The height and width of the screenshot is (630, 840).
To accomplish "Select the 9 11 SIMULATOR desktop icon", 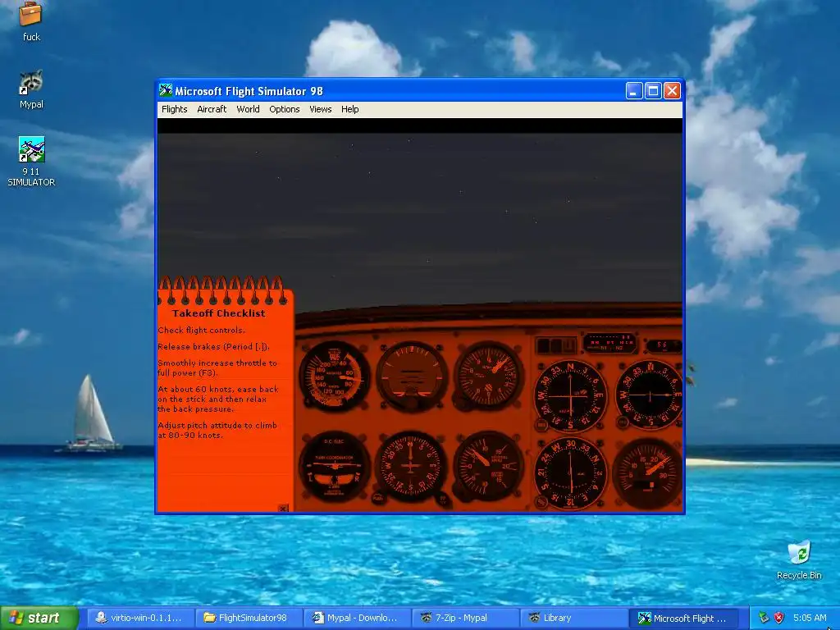I will pos(31,162).
